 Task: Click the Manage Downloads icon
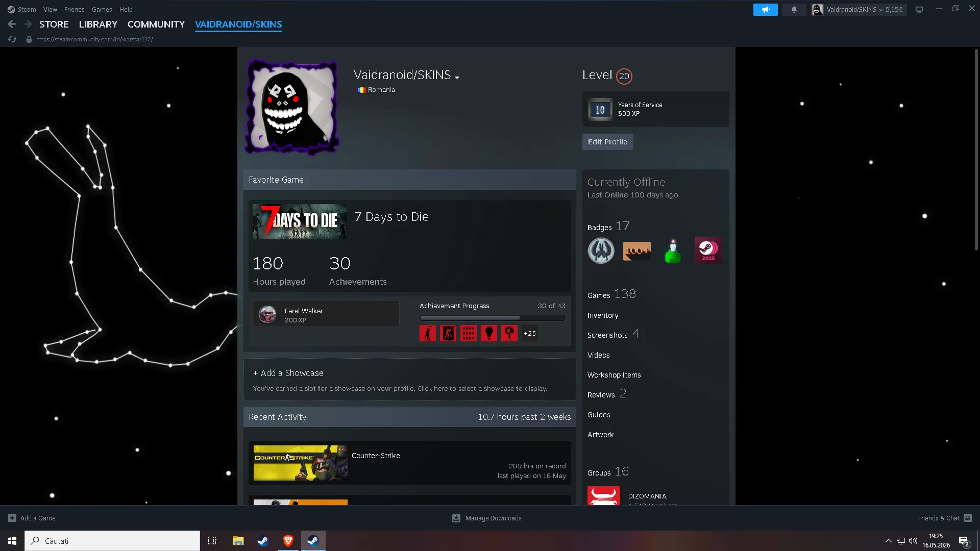456,518
